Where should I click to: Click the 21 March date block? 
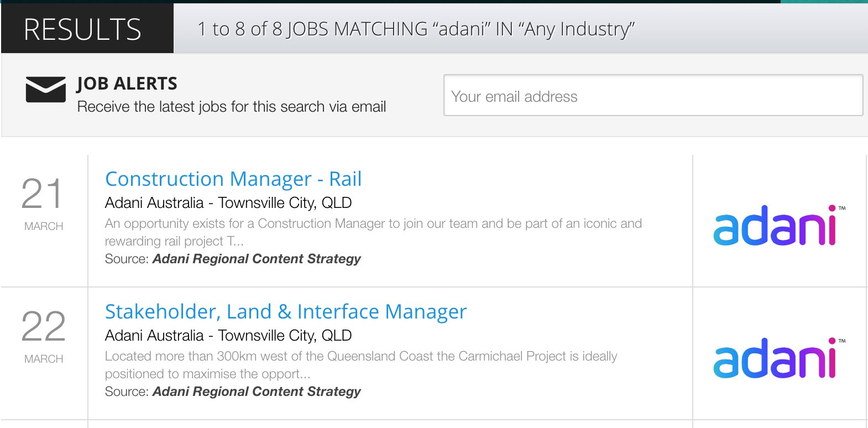(44, 202)
